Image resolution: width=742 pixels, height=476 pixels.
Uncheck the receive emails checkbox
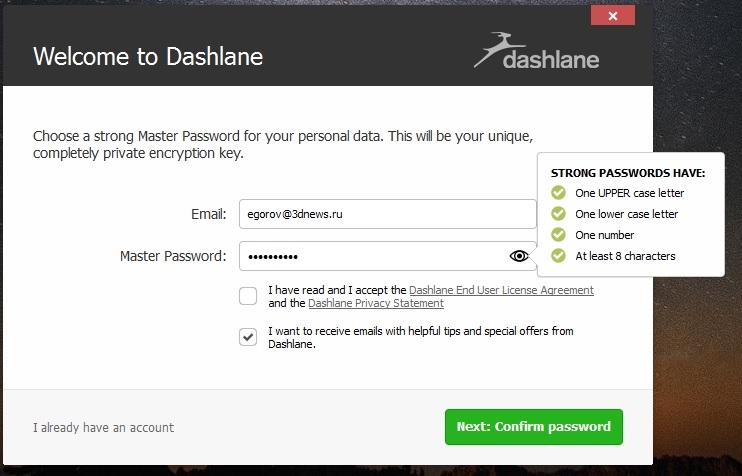coord(248,337)
